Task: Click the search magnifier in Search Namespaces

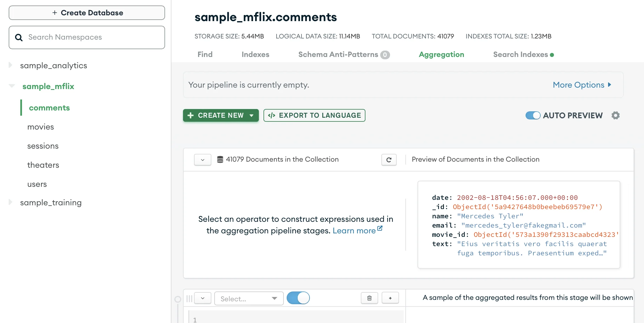Action: pyautogui.click(x=19, y=37)
